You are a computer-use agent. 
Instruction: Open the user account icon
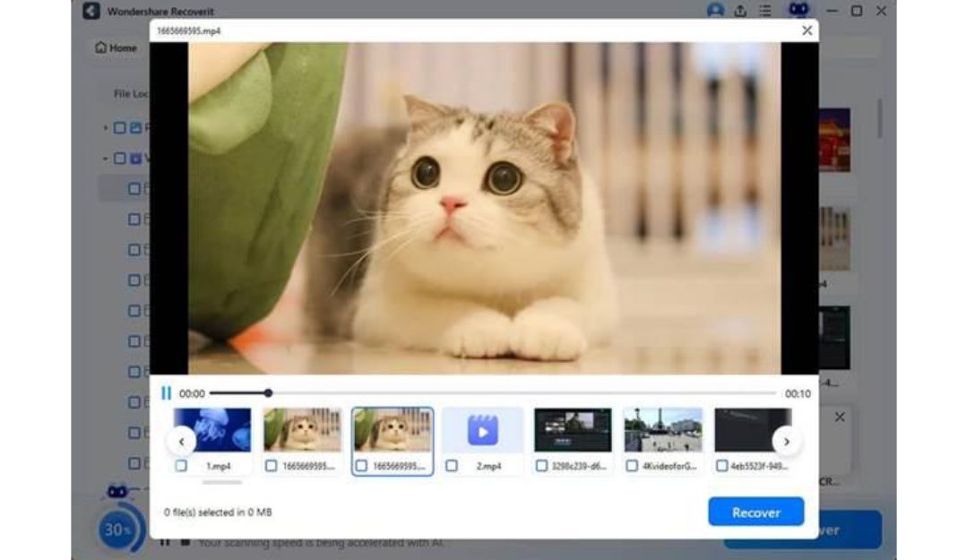pyautogui.click(x=715, y=11)
